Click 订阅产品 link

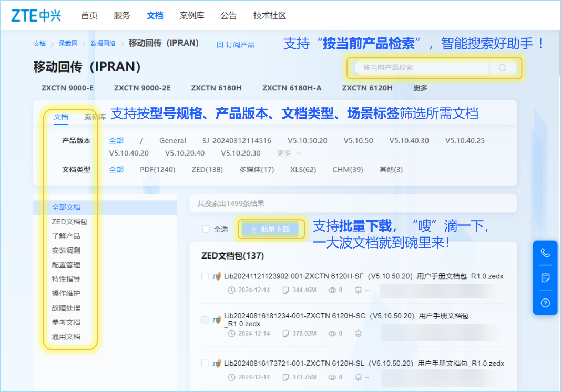coord(236,45)
